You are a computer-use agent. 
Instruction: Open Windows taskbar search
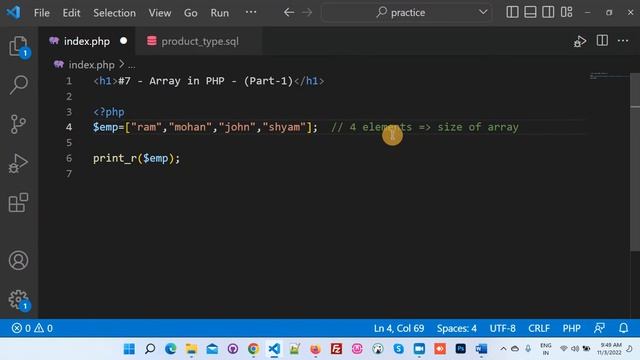150,349
